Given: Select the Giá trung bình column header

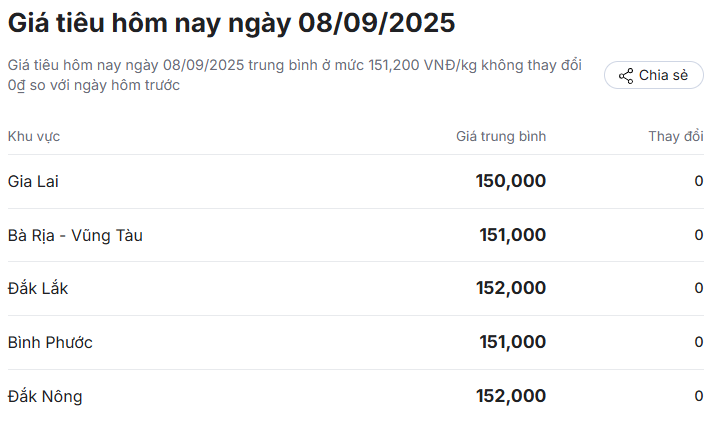Looking at the screenshot, I should 501,136.
